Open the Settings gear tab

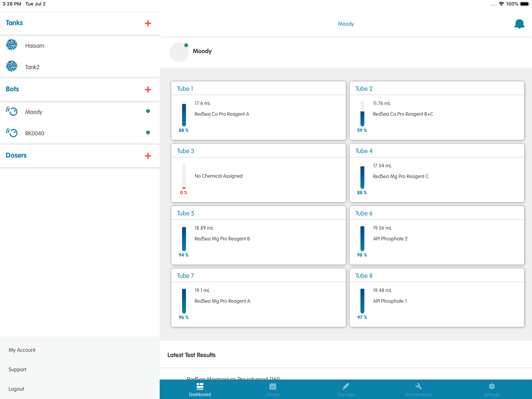tap(491, 389)
